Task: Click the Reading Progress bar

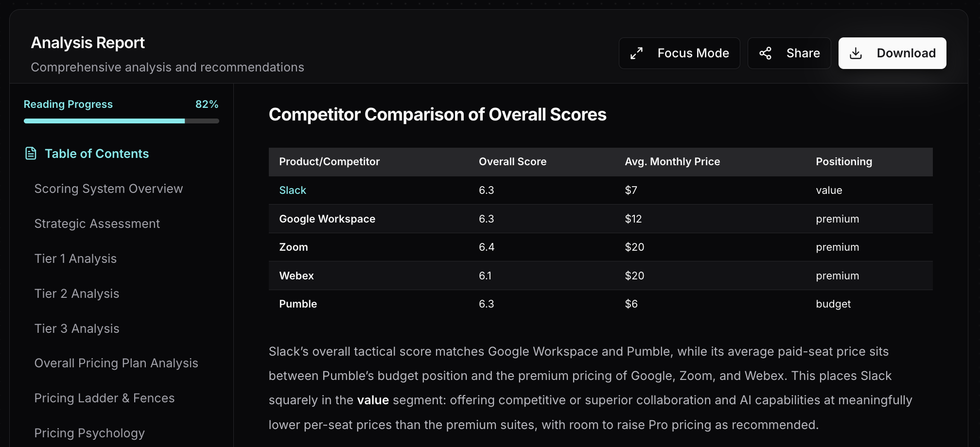Action: pyautogui.click(x=121, y=121)
